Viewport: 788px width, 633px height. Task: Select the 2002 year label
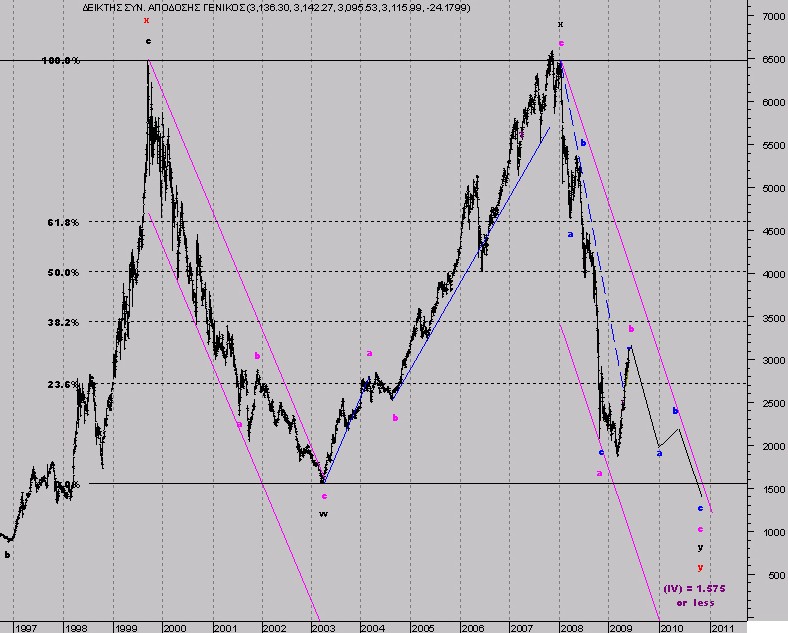pos(274,628)
